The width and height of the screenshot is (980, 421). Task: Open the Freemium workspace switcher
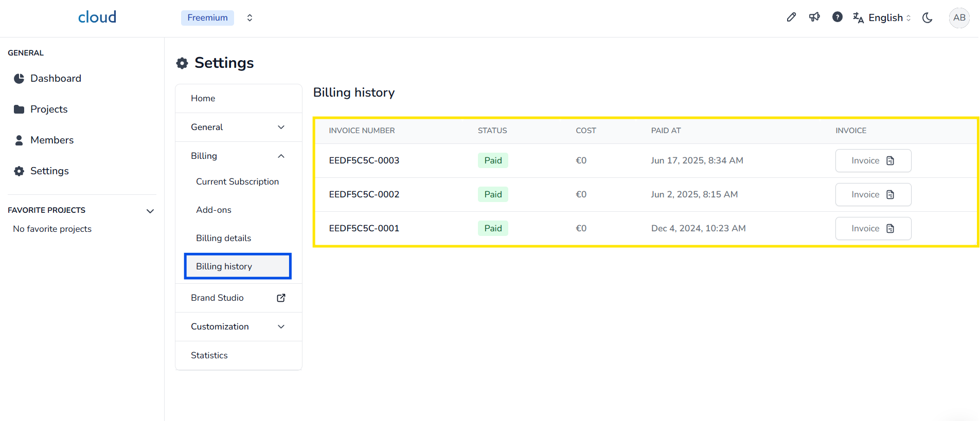pyautogui.click(x=217, y=18)
